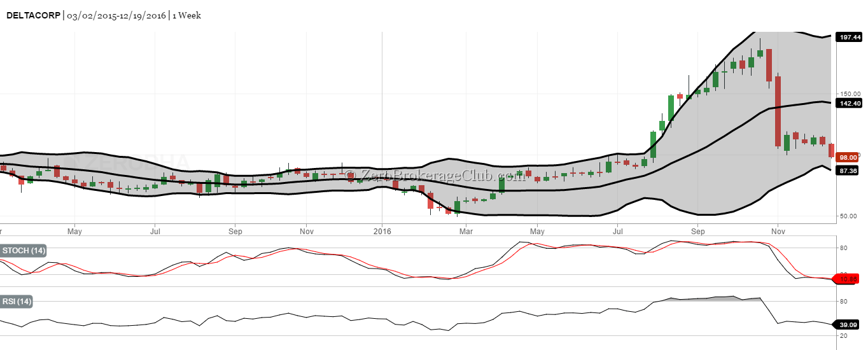This screenshot has width=868, height=350.
Task: Click the 87.36 lower band price tag
Action: [850, 171]
